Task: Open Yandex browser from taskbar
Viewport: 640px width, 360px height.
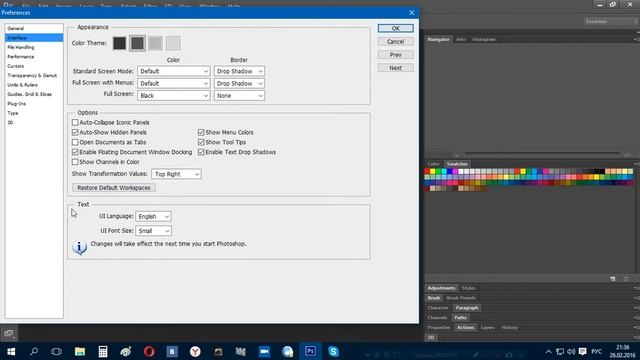Action: click(x=195, y=351)
